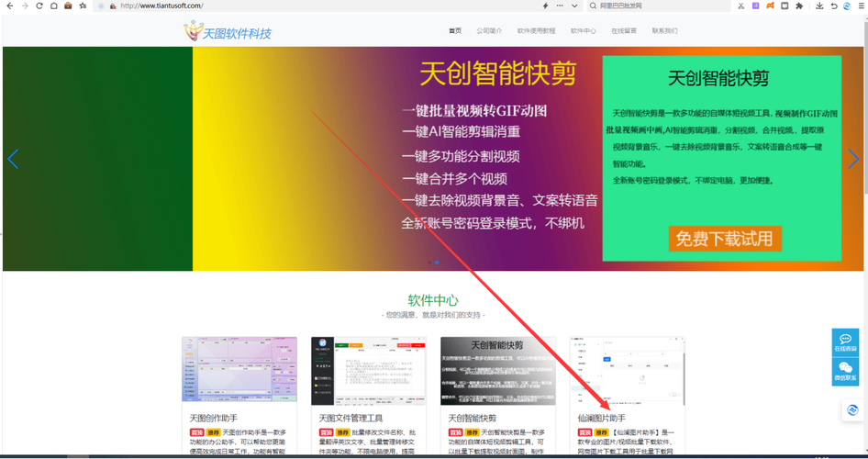868x459 pixels.
Task: Open the 在线留言 navigation item
Action: [x=624, y=31]
